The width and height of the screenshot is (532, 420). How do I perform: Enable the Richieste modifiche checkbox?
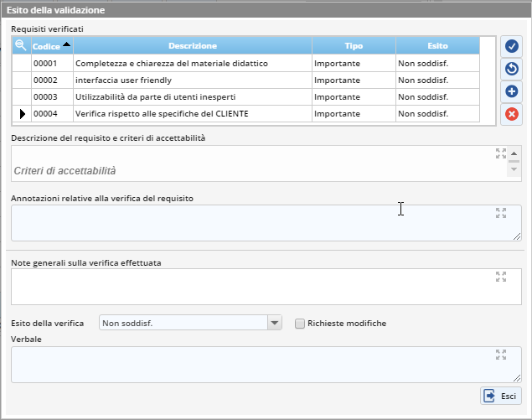300,324
